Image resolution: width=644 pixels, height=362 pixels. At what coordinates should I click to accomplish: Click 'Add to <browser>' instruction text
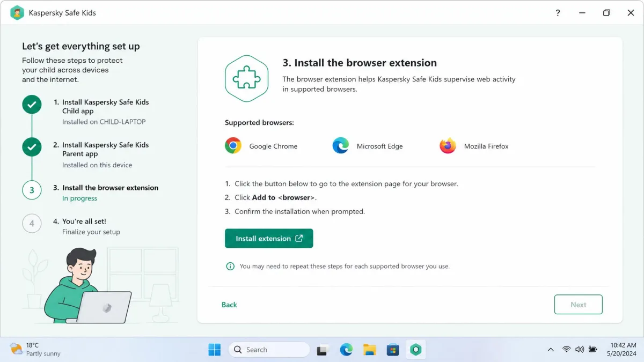283,197
